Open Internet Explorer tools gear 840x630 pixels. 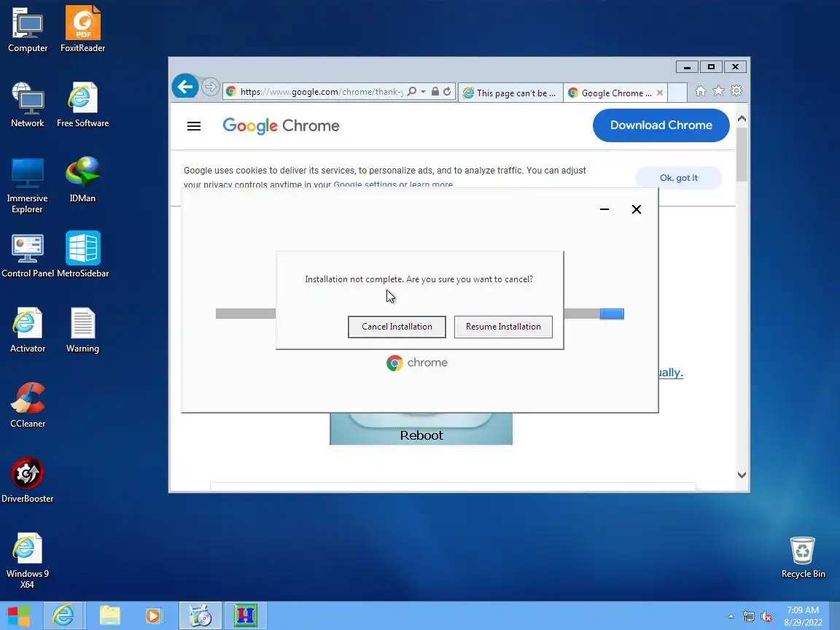pyautogui.click(x=736, y=91)
